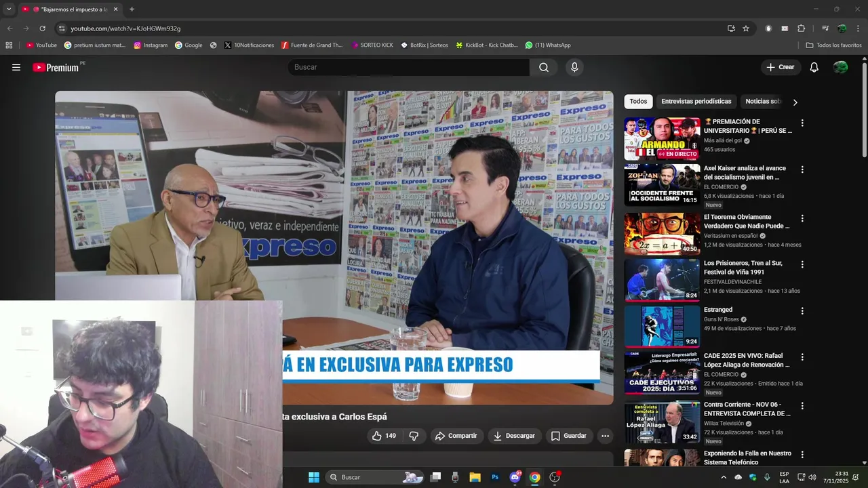Like the video with 149 likes
868x488 pixels.
[x=384, y=436]
